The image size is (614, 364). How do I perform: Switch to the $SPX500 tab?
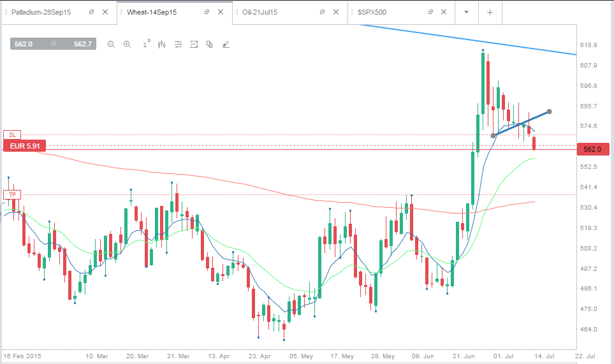pyautogui.click(x=372, y=12)
